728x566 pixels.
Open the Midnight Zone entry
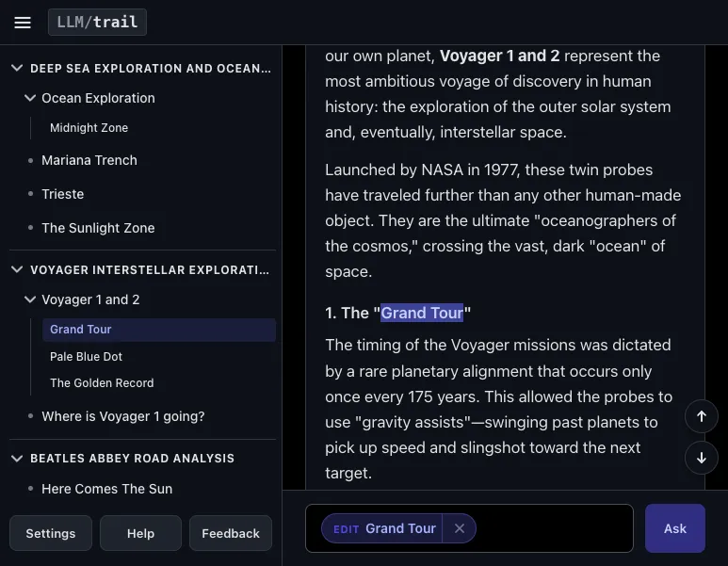(x=89, y=128)
